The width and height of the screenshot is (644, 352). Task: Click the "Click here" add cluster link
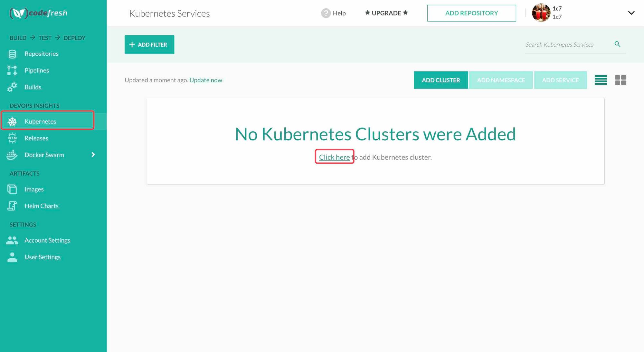point(334,157)
